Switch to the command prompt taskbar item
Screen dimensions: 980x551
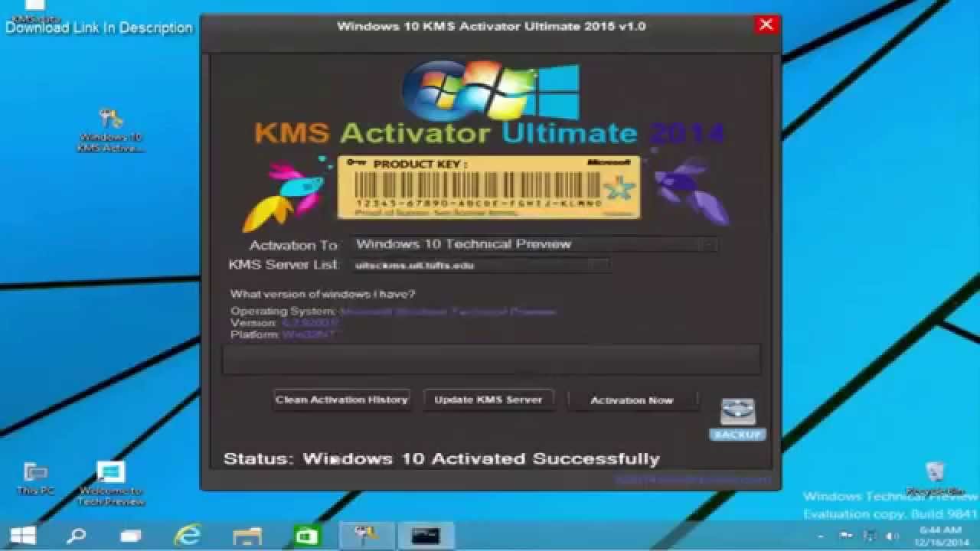point(426,536)
